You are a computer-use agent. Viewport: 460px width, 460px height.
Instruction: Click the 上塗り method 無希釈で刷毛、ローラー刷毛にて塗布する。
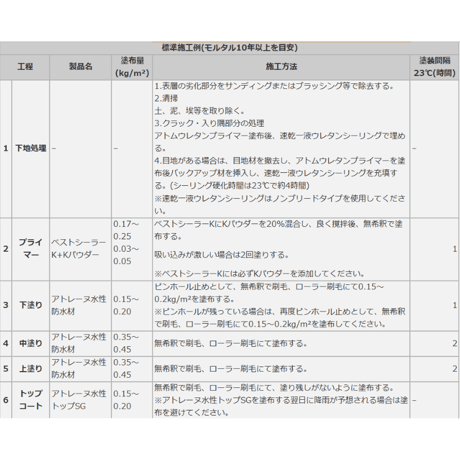tap(230, 369)
